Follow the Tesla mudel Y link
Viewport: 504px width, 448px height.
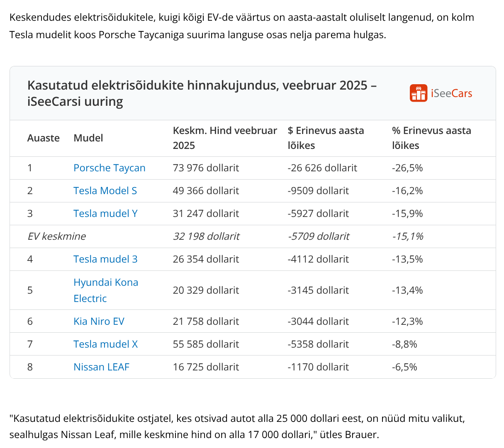(x=105, y=214)
